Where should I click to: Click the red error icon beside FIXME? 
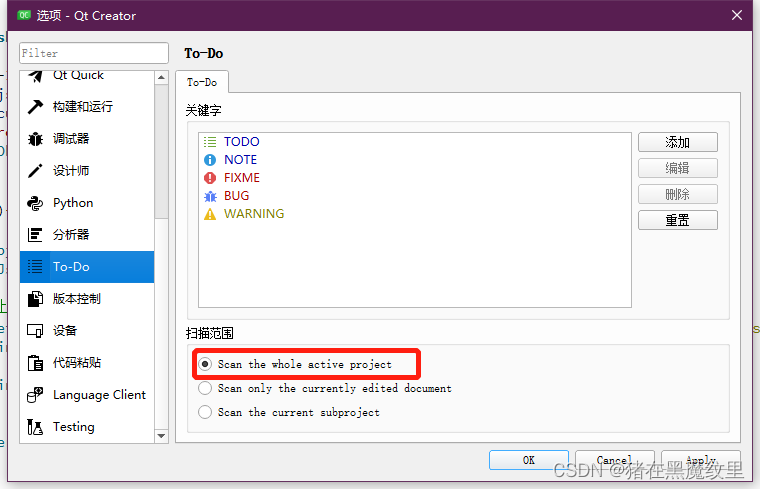pyautogui.click(x=210, y=178)
